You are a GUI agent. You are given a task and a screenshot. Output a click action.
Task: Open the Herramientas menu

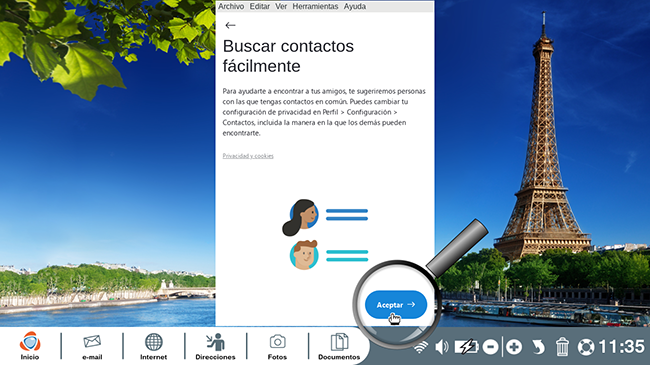[x=315, y=6]
